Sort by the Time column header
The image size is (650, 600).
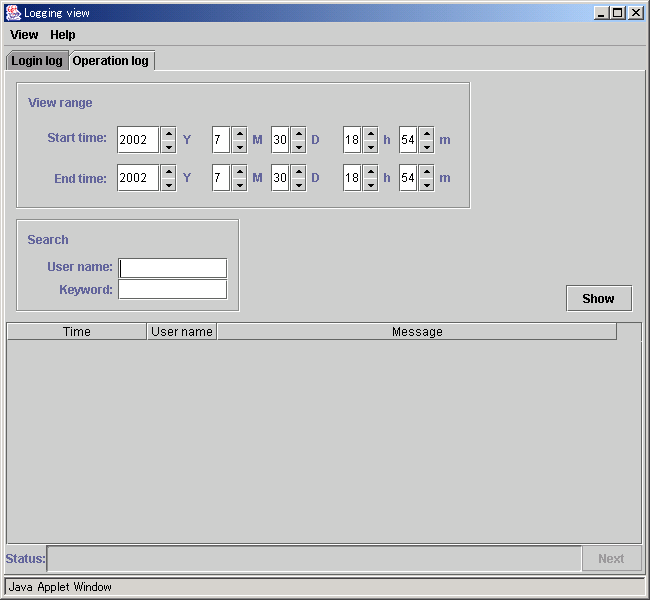pos(77,332)
